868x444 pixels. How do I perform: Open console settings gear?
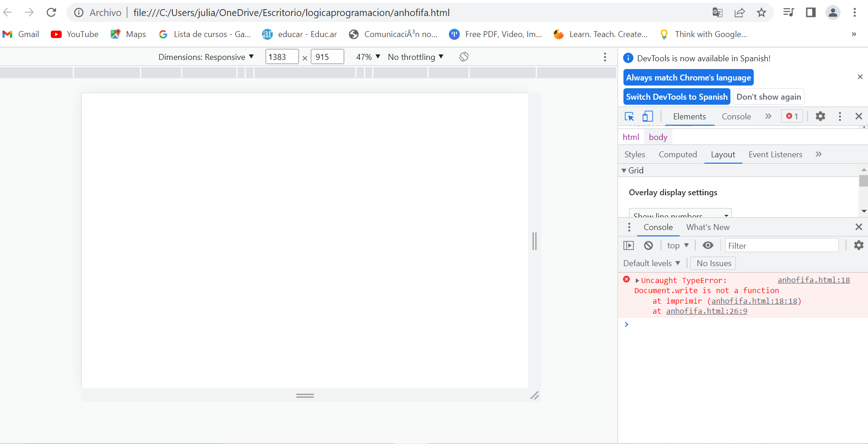[x=858, y=245]
